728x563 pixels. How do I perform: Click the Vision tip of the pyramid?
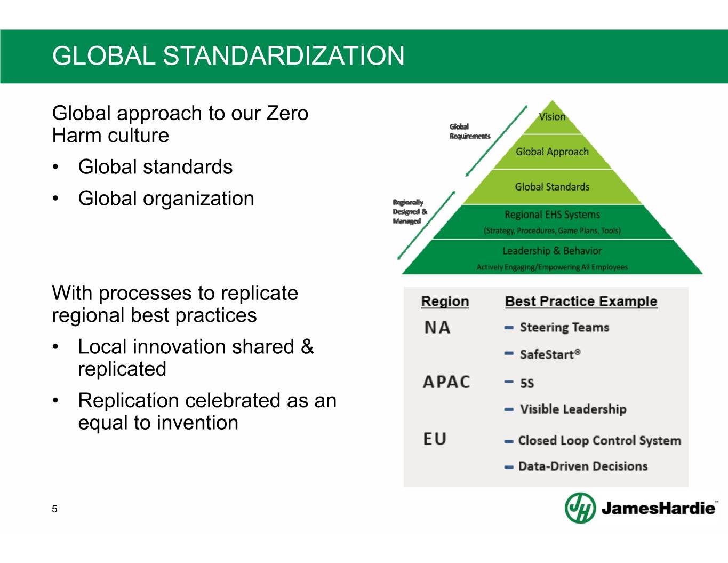[552, 117]
